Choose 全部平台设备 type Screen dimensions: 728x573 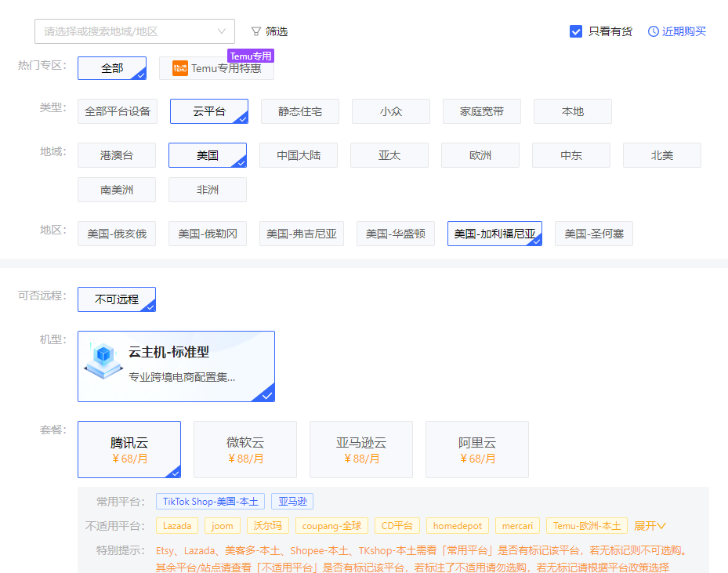coord(118,111)
